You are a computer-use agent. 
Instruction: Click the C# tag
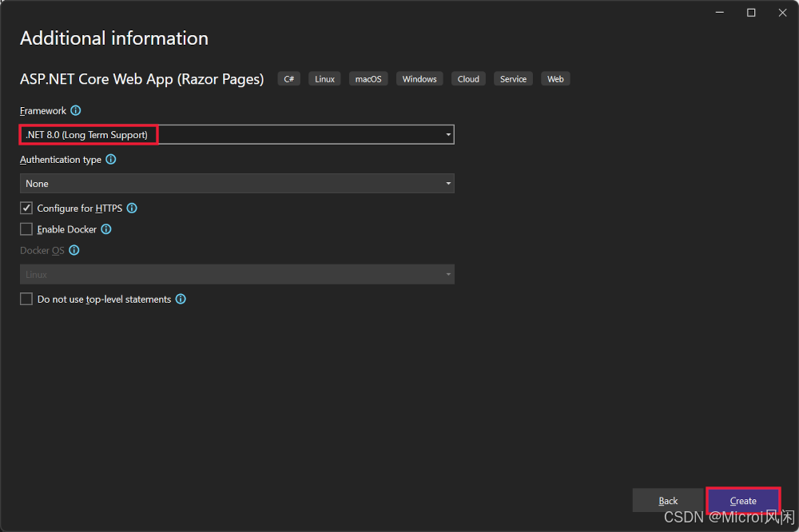tap(289, 79)
